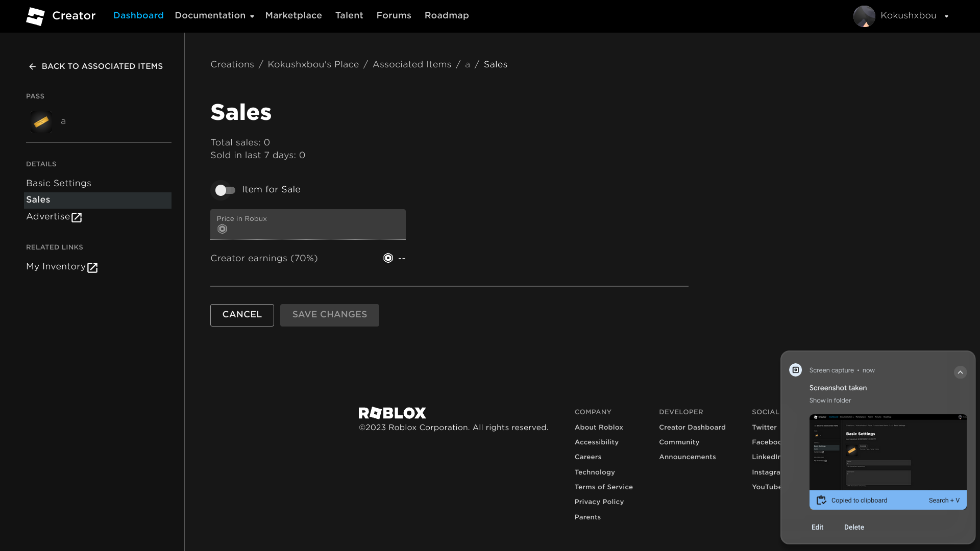Open the account dropdown arrow
Viewport: 980px width, 551px height.
pos(946,16)
